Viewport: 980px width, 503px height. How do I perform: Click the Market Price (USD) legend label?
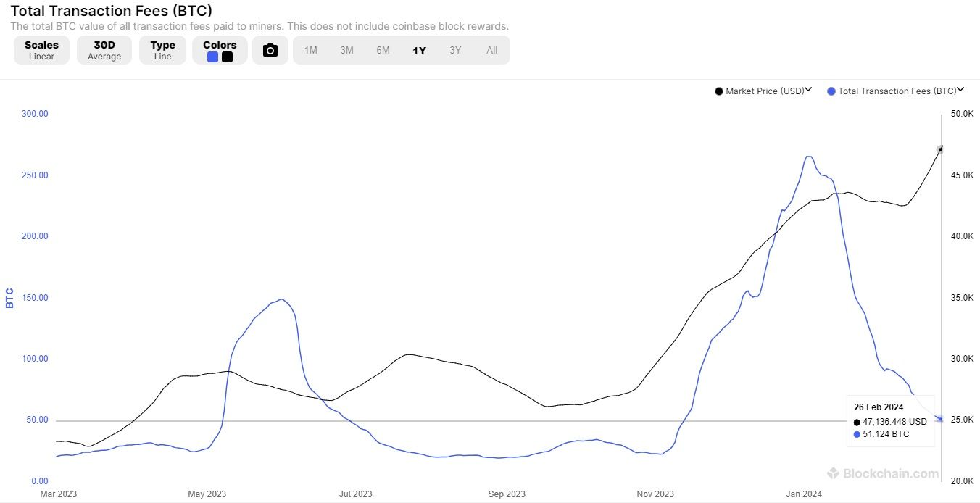[765, 91]
